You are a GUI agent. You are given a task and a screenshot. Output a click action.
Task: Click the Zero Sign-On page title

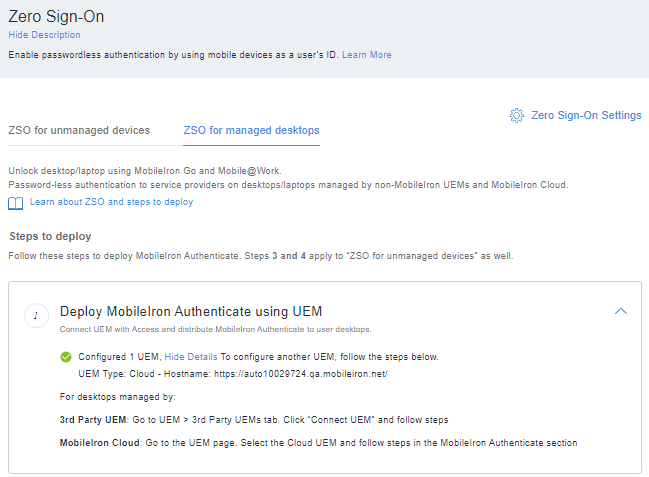(56, 16)
